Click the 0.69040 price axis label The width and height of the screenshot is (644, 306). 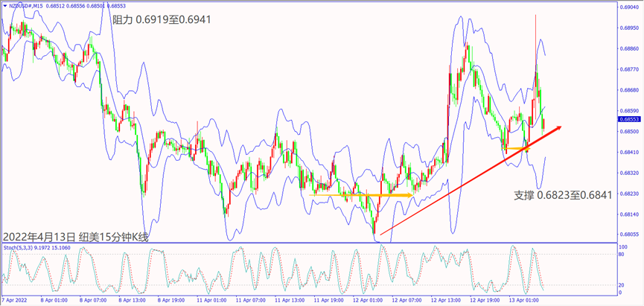(x=628, y=7)
